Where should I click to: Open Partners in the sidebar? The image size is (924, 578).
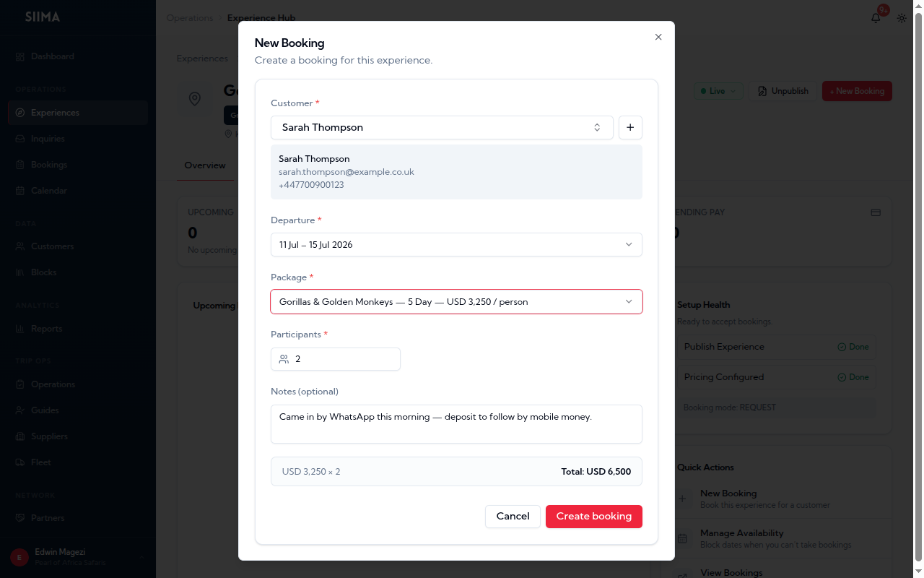pos(78,518)
